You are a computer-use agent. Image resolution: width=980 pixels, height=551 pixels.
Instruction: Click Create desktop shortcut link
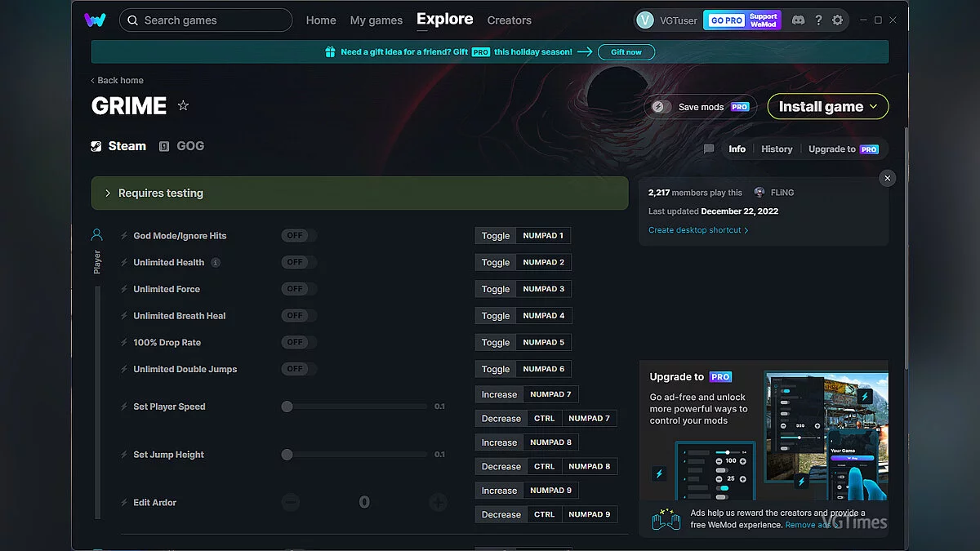pos(698,230)
